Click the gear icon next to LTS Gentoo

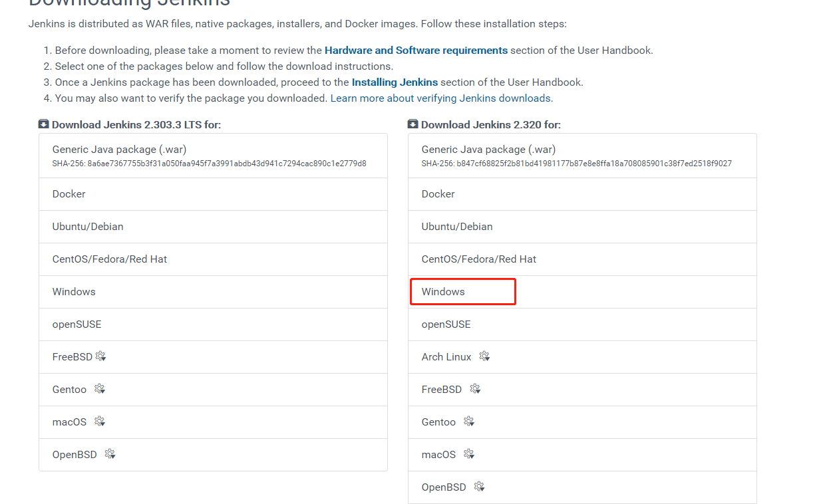point(100,389)
